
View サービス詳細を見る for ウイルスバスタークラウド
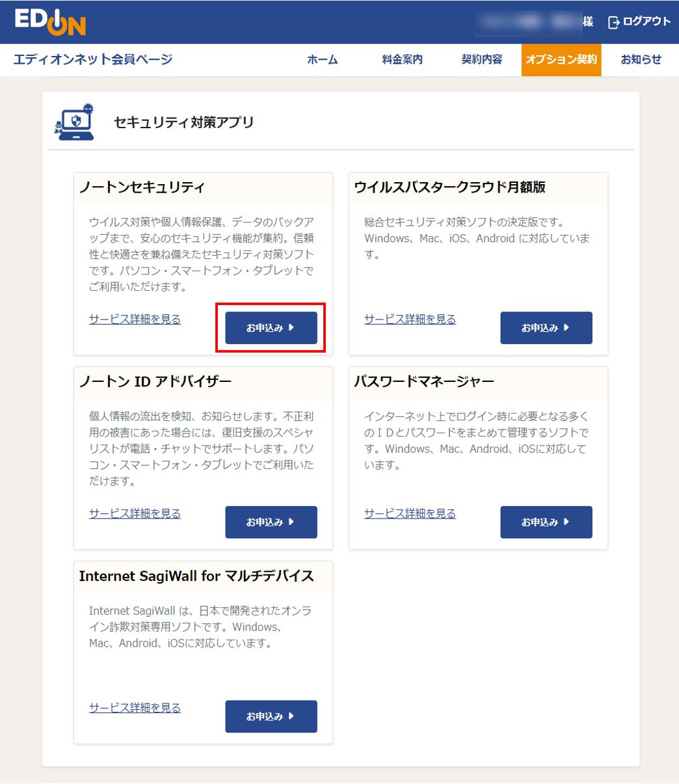410,319
